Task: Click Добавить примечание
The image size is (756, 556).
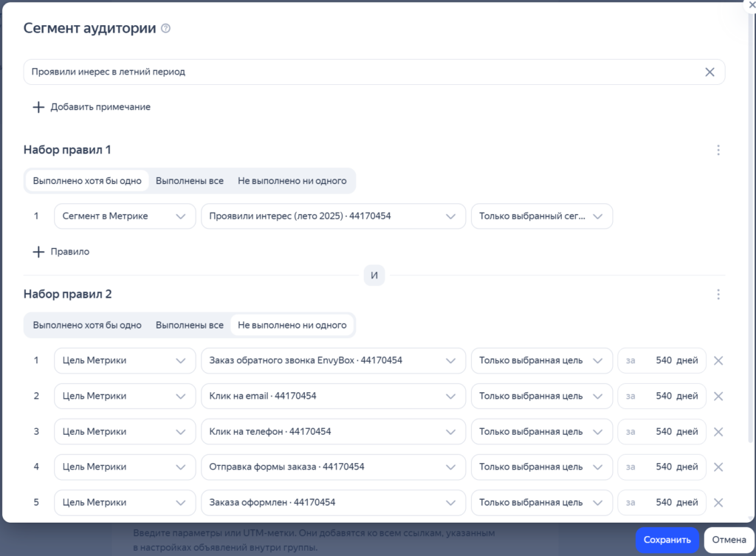Action: (x=92, y=107)
